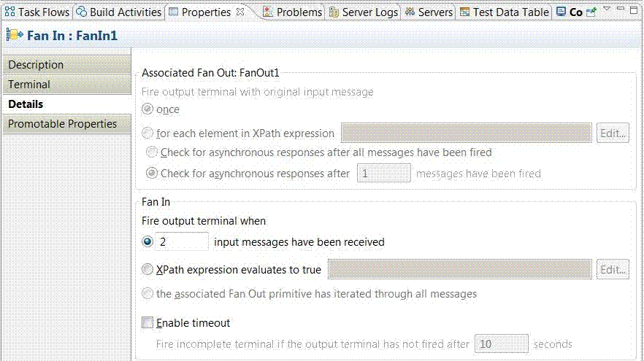The height and width of the screenshot is (361, 644).
Task: Open the Terminal properties section
Action: (66, 85)
